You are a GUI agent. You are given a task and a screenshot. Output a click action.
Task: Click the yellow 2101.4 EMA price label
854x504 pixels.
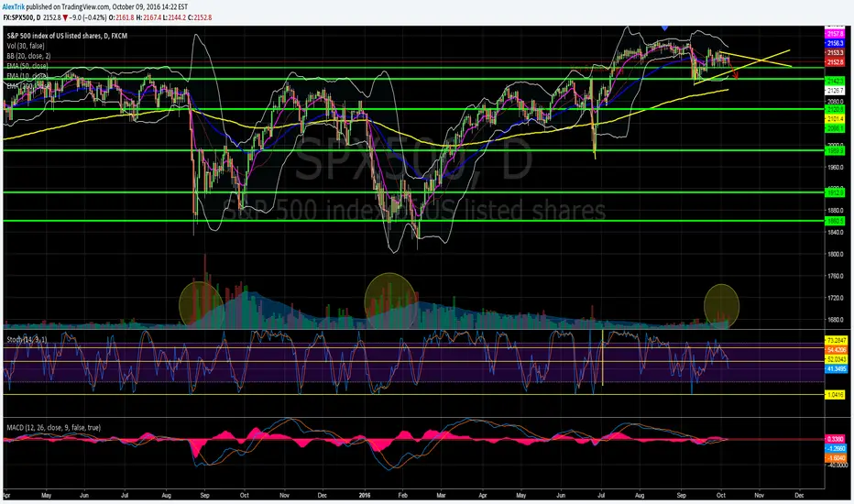[x=835, y=119]
